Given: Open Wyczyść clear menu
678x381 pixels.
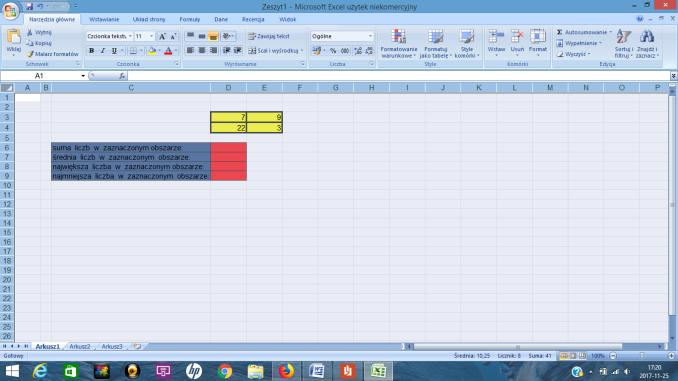Looking at the screenshot, I should coord(574,54).
